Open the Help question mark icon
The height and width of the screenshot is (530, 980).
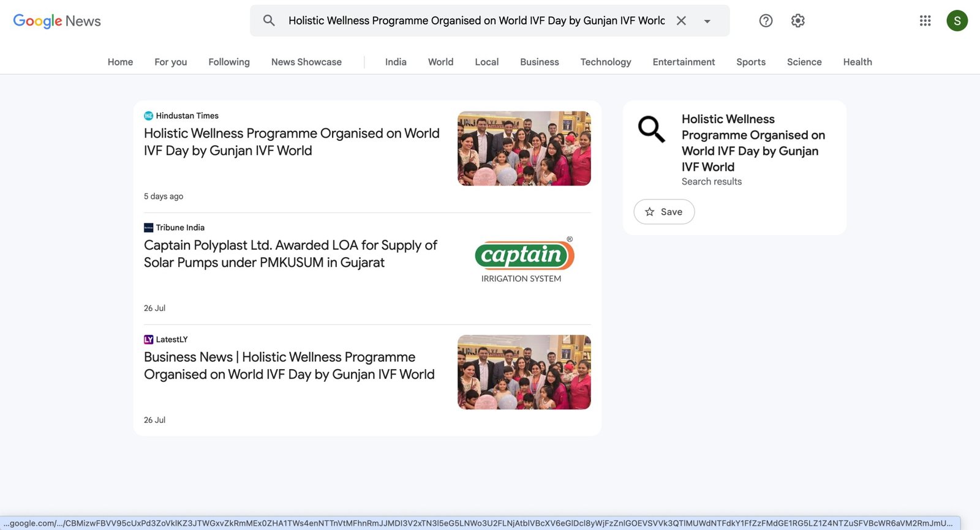(766, 21)
